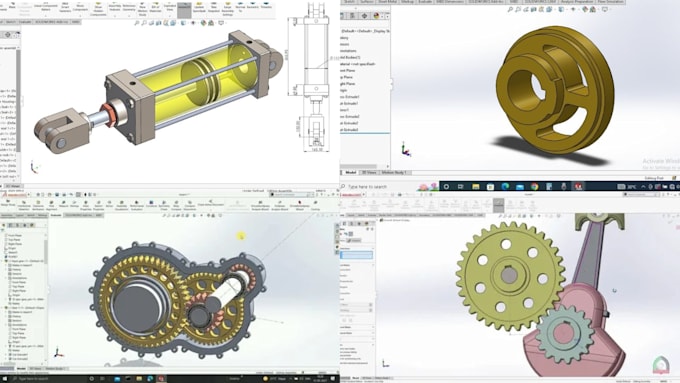Select last Cut-Extrude feature in pulley tree

pyautogui.click(x=350, y=130)
